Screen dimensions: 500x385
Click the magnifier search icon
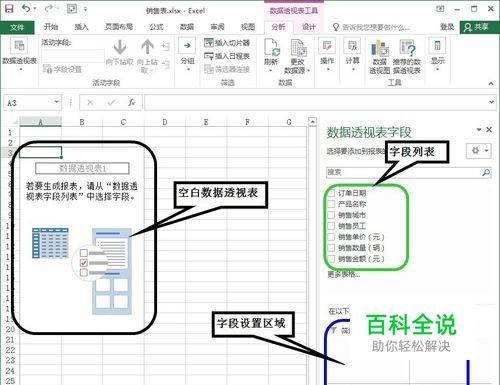click(486, 172)
